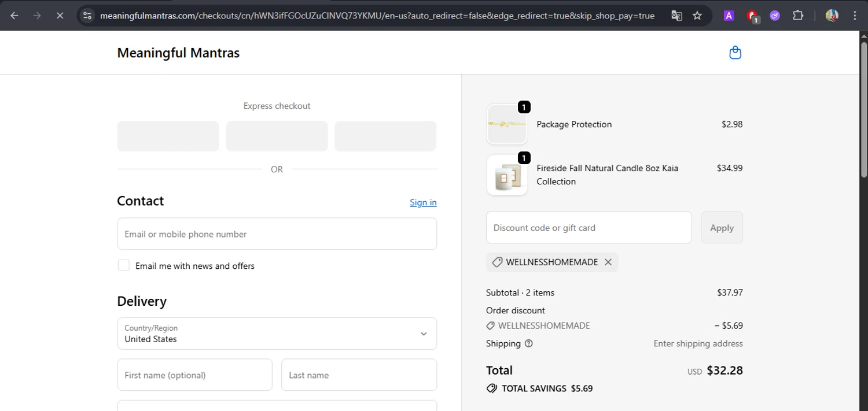Click the Package Protection product thumbnail
The image size is (868, 411).
click(507, 124)
